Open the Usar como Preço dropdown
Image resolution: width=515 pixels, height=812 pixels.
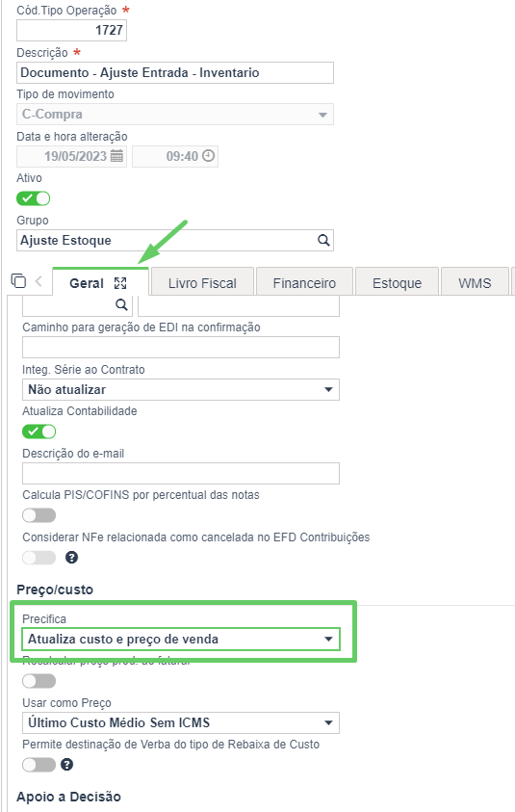[x=181, y=723]
